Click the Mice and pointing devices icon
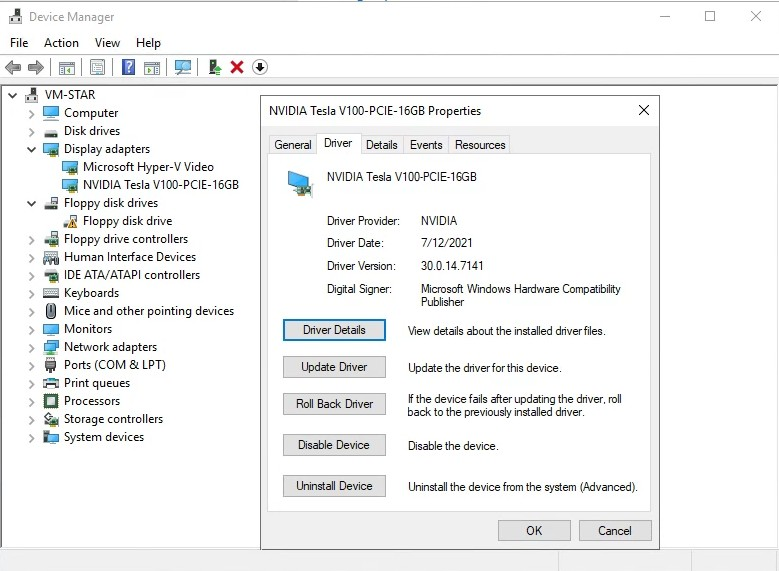779x571 pixels. 51,311
